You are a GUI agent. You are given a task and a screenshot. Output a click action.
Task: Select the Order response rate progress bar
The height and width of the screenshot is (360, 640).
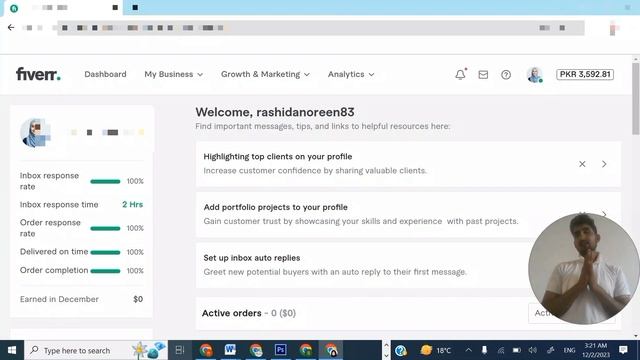tap(105, 228)
